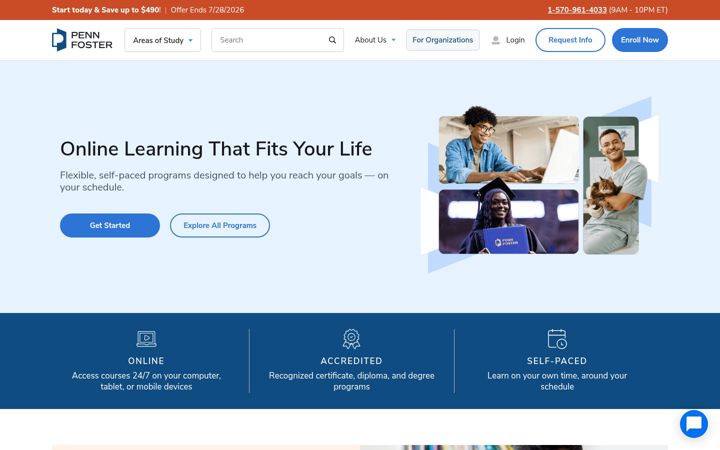This screenshot has height=450, width=720.
Task: Click the Login user icon
Action: [x=495, y=40]
